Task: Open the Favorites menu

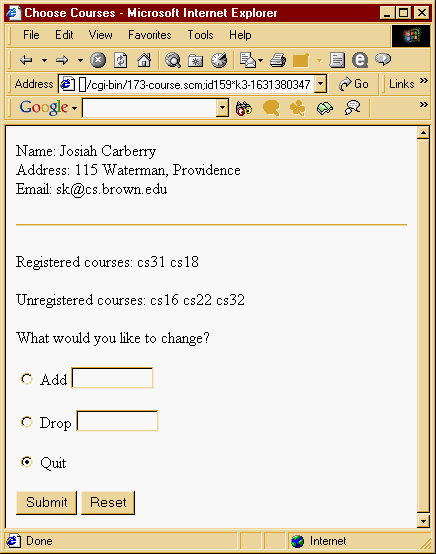Action: pos(149,35)
